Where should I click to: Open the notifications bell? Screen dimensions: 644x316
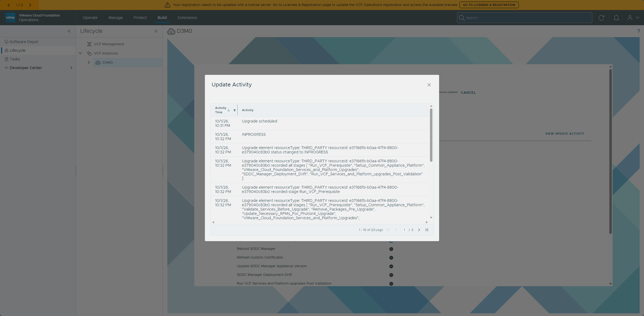(616, 18)
